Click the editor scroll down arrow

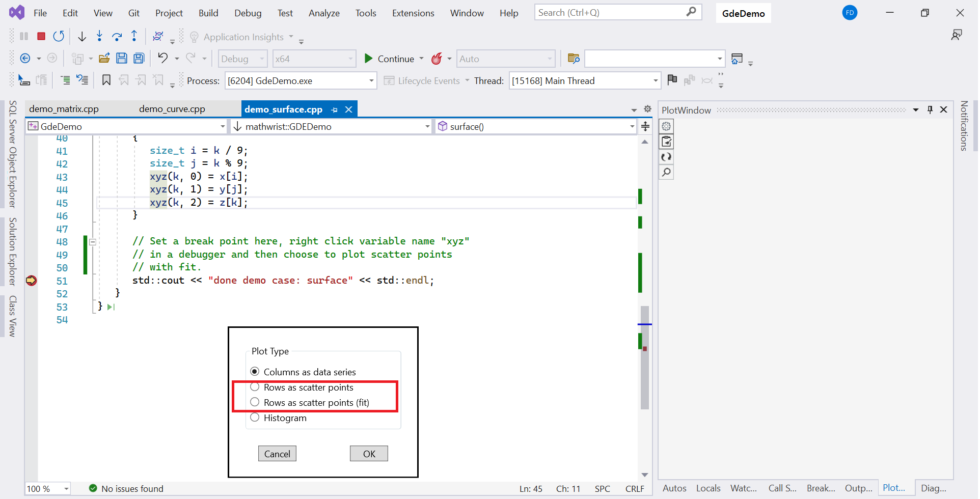pyautogui.click(x=645, y=475)
